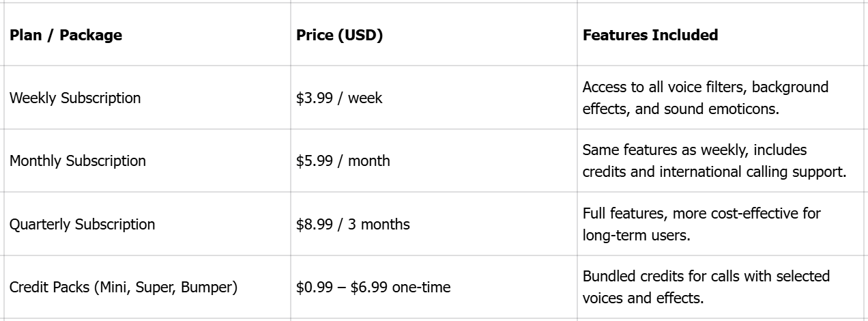Click the '(USD)' text in price header
The image size is (868, 321).
point(360,35)
